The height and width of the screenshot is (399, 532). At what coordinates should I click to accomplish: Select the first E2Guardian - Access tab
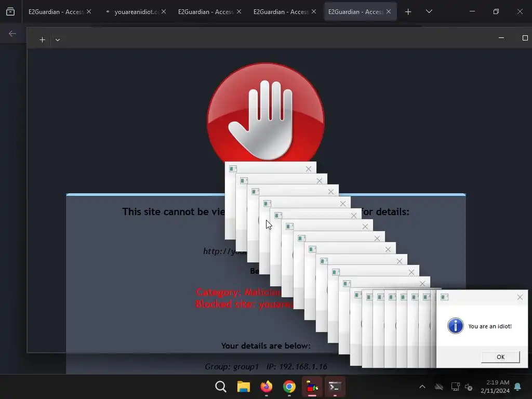click(x=56, y=11)
